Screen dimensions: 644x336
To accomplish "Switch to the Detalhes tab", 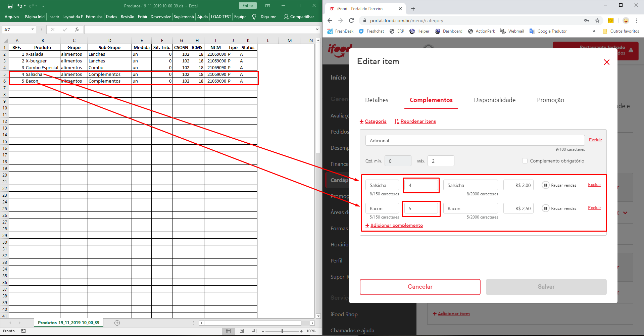I will click(x=377, y=100).
